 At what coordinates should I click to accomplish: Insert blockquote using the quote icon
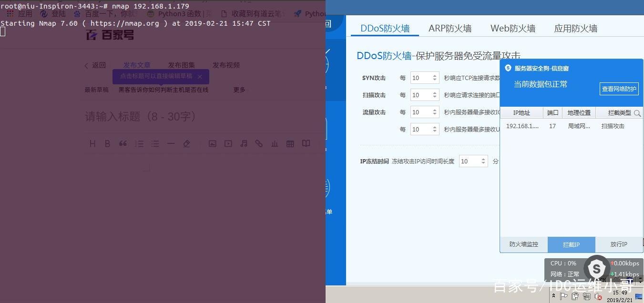tap(123, 143)
